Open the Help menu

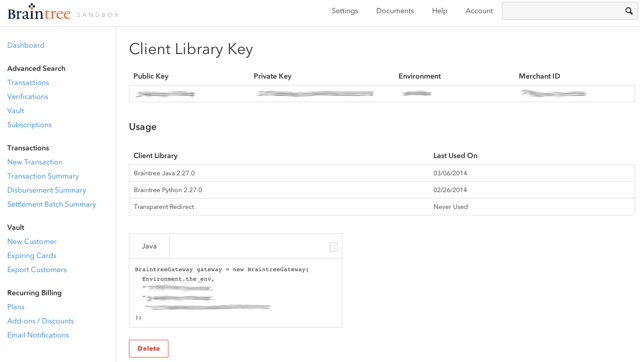pos(440,11)
